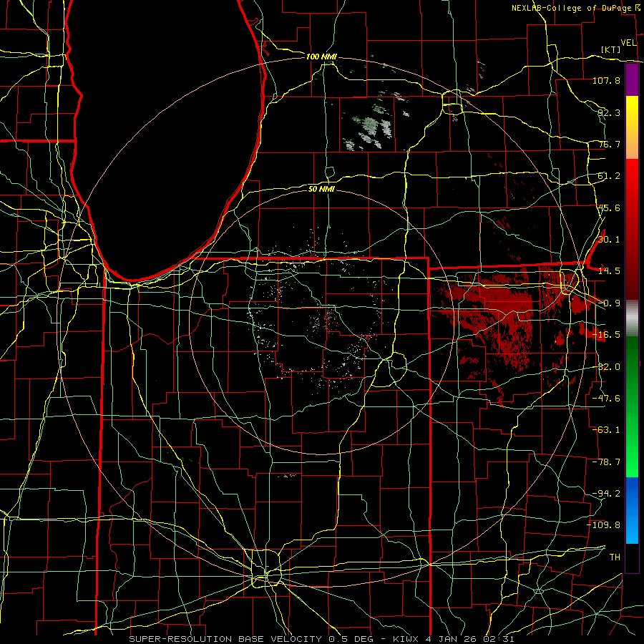Click the -63.1 legend value

pos(606,430)
